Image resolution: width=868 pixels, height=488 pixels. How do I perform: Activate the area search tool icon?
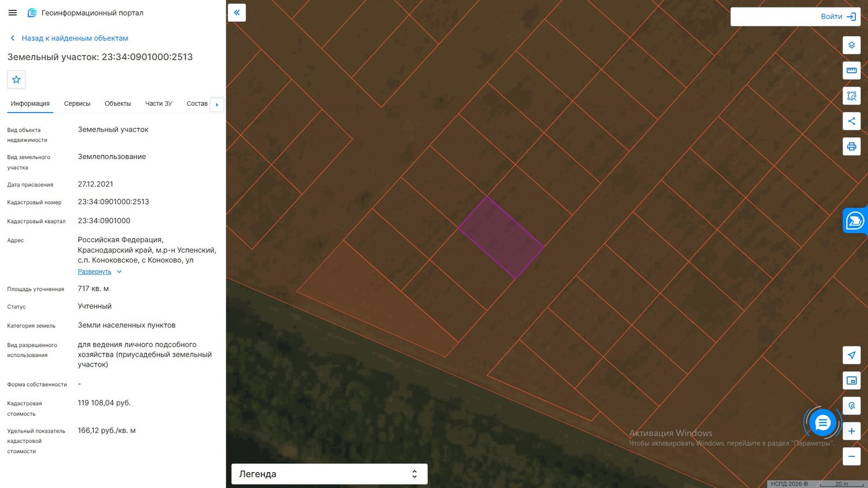click(851, 96)
